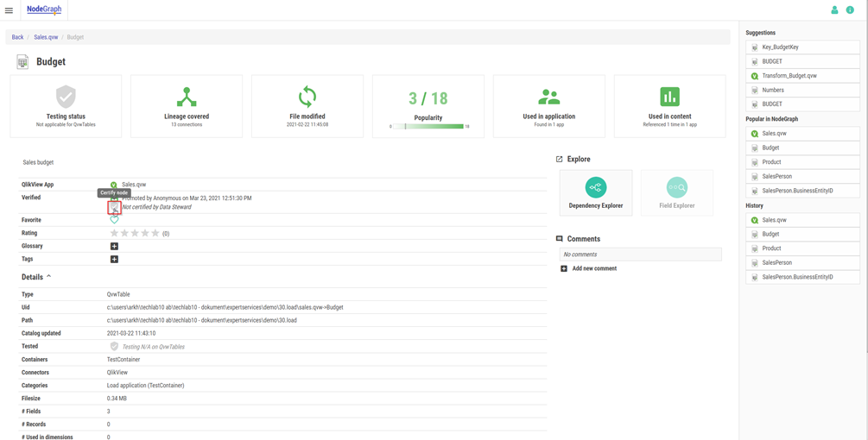The image size is (868, 440).
Task: Click the Tested row shield icon
Action: coord(114,346)
